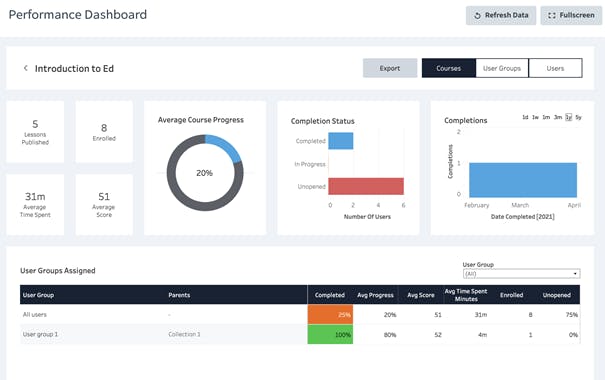Viewport: 605px width, 380px height.
Task: Click the 20% label in the donut
Action: click(x=204, y=173)
